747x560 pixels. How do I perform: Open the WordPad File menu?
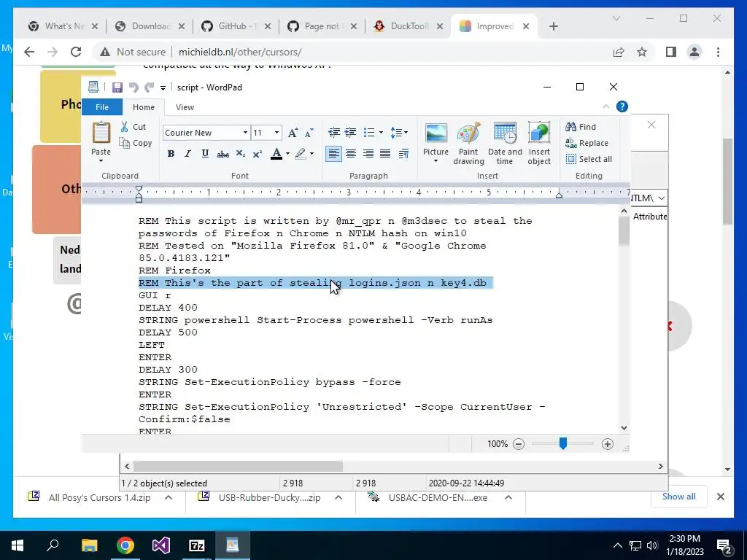coord(102,107)
